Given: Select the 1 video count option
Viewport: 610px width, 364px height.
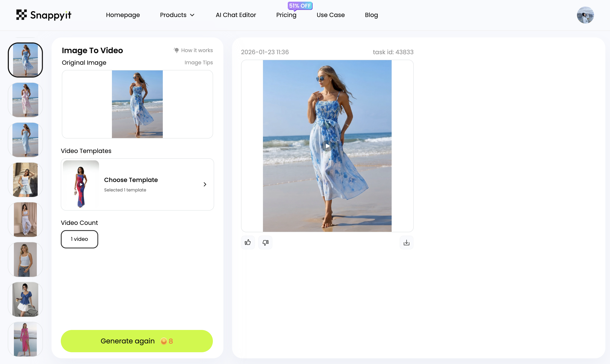Looking at the screenshot, I should (79, 239).
